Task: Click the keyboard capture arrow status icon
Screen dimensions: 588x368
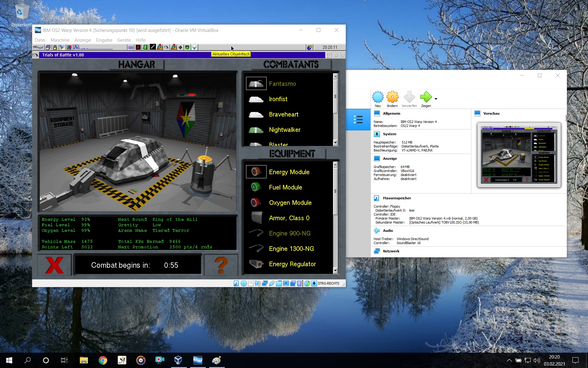Action: [314, 283]
